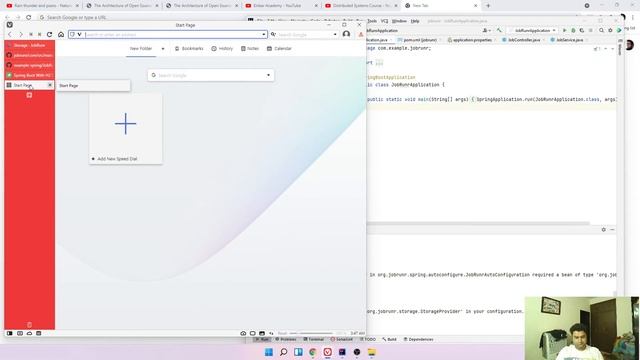Click the Start Page Search Google field
Screen dimensions: 640x360
[211, 75]
